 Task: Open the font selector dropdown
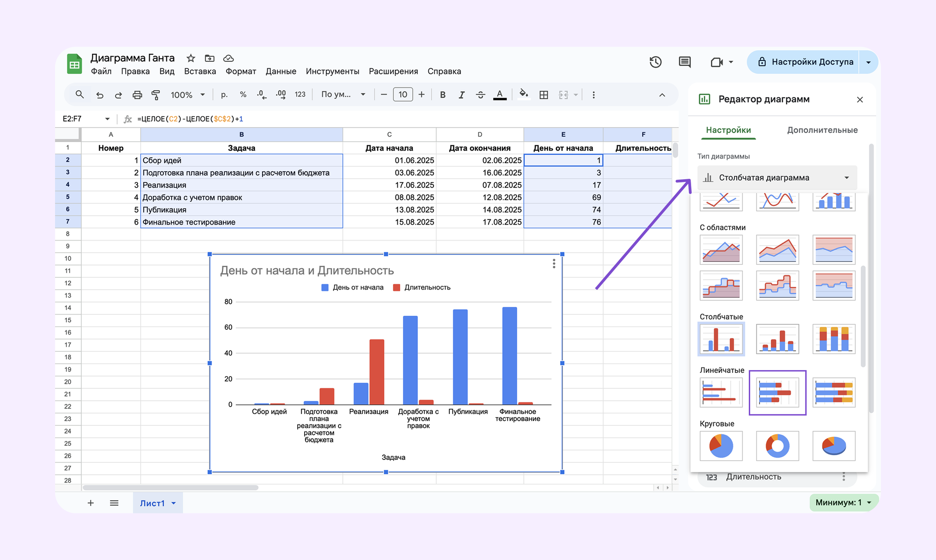coord(343,95)
